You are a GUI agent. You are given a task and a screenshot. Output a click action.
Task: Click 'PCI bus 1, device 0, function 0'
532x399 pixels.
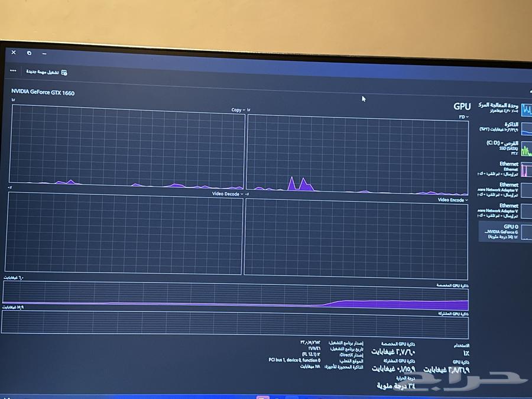pyautogui.click(x=294, y=360)
